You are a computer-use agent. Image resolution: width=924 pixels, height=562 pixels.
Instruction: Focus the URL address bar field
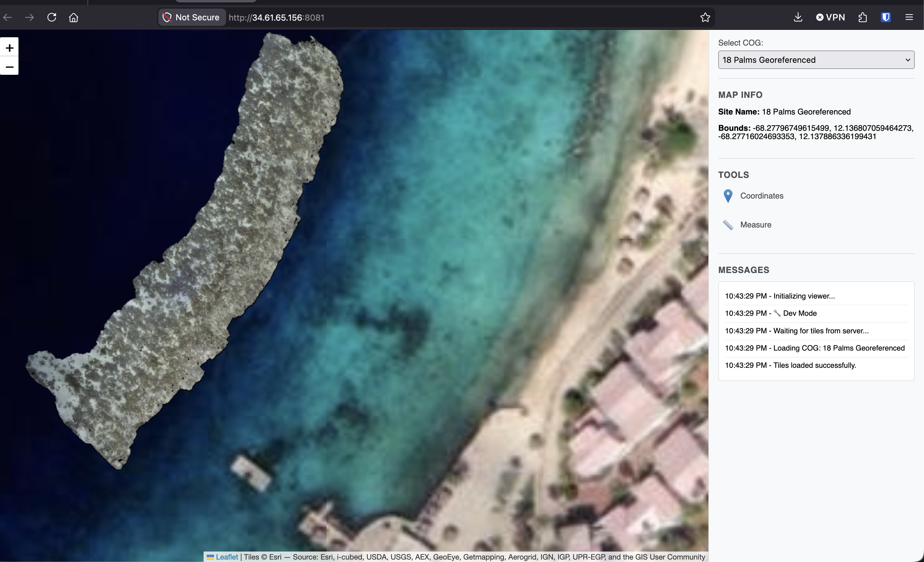click(450, 17)
